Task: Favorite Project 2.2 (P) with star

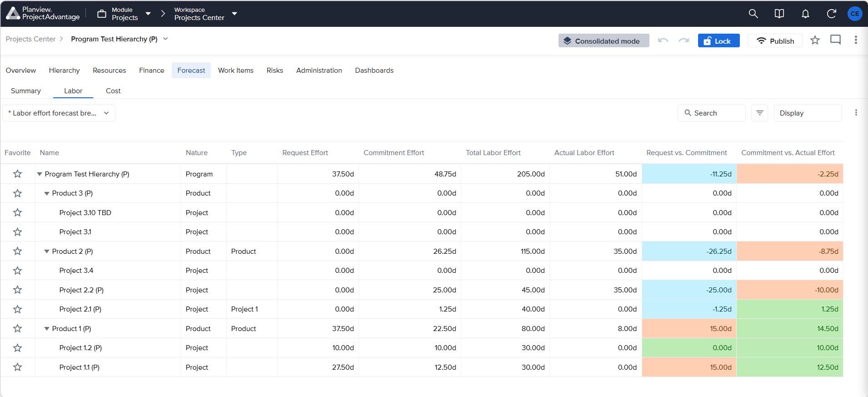Action: coord(17,290)
